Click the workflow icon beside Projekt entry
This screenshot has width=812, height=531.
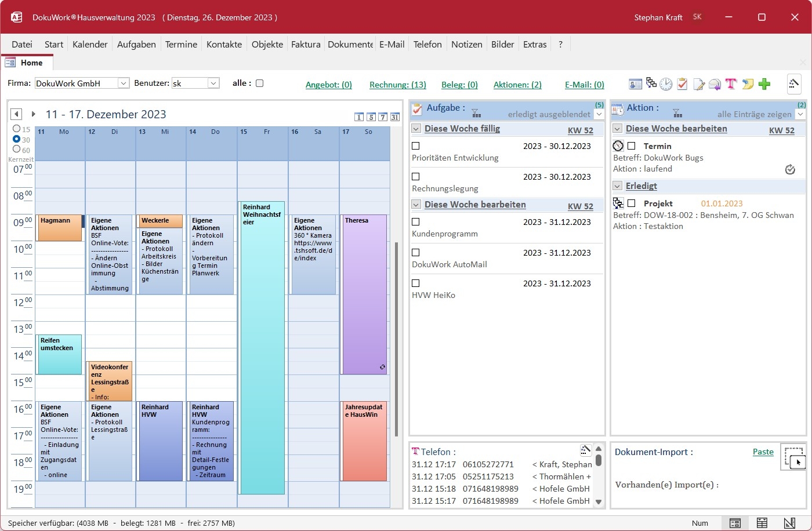pos(618,203)
